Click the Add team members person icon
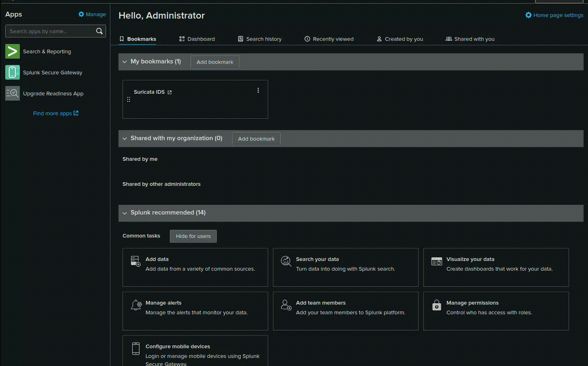 tap(286, 305)
